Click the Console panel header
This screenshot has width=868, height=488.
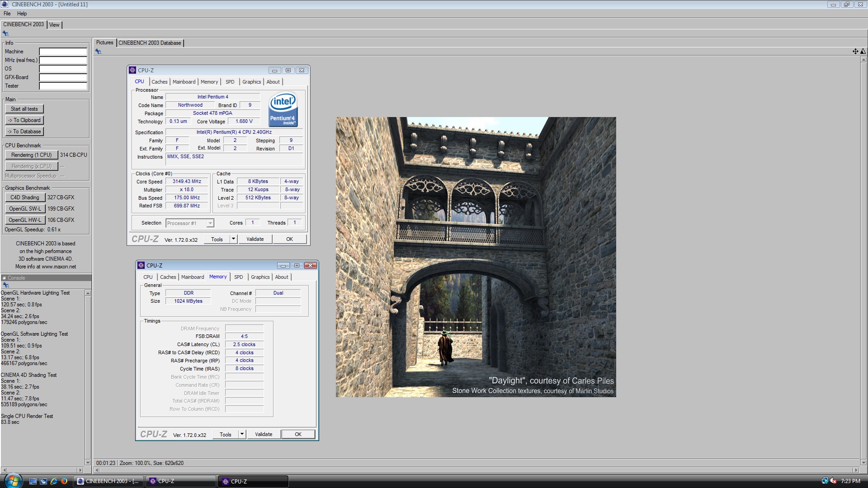[x=46, y=278]
